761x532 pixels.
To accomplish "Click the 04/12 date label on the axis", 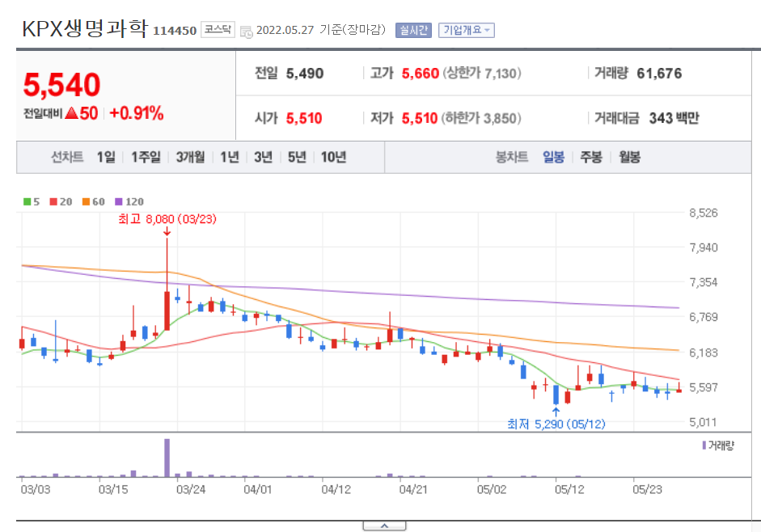I will pos(336,489).
